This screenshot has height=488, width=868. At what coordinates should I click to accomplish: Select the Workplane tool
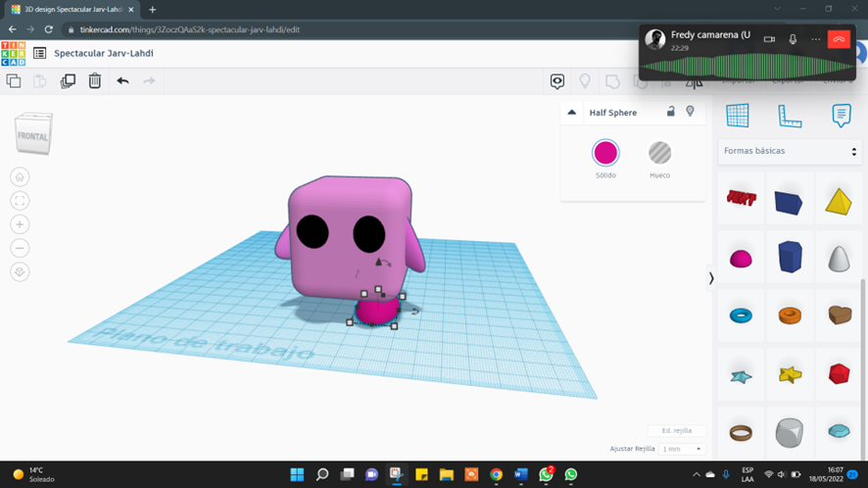(738, 116)
